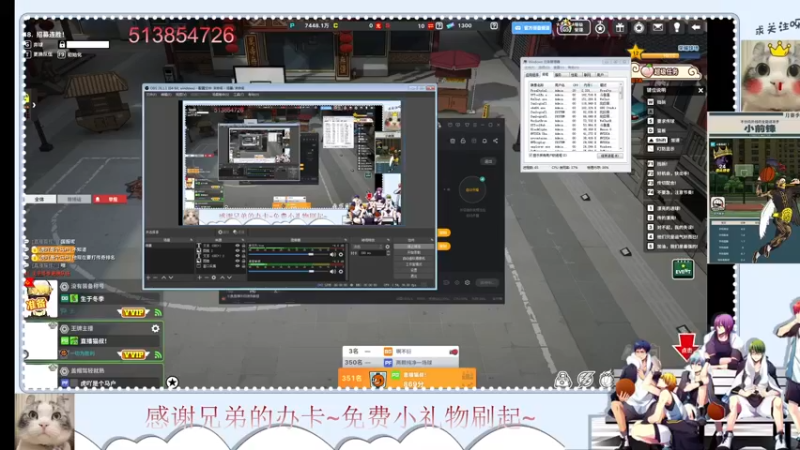Click the backpack icon at bottom of game

[563, 380]
